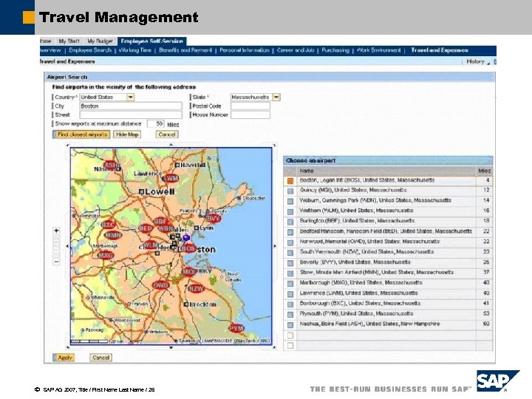532x399 pixels.
Task: Open Travel and Expenses menu item
Action: 440,50
